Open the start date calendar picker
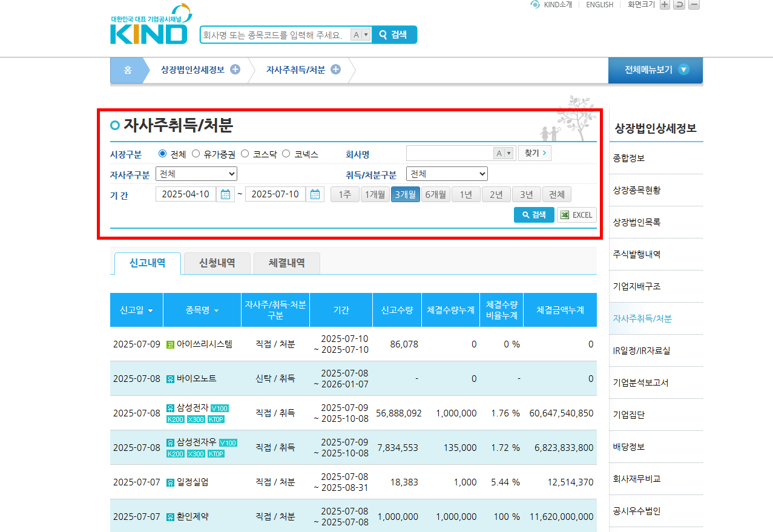This screenshot has height=532, width=773. 224,194
